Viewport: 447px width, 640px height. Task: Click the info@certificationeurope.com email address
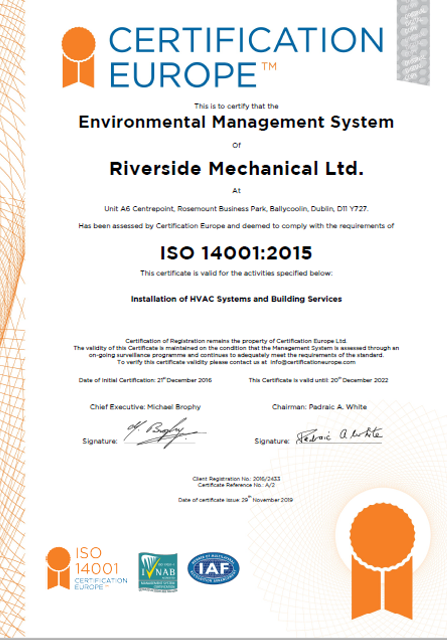(313, 362)
